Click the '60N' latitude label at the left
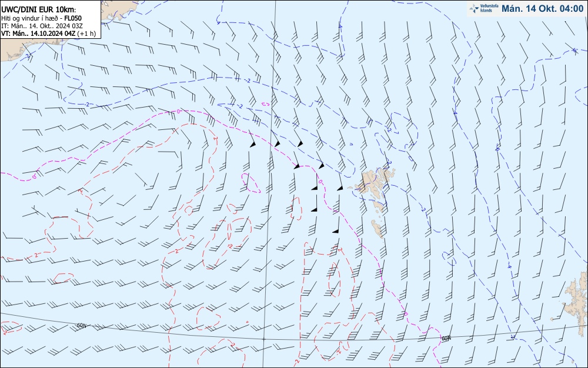This screenshot has width=588, height=368. pyautogui.click(x=81, y=326)
